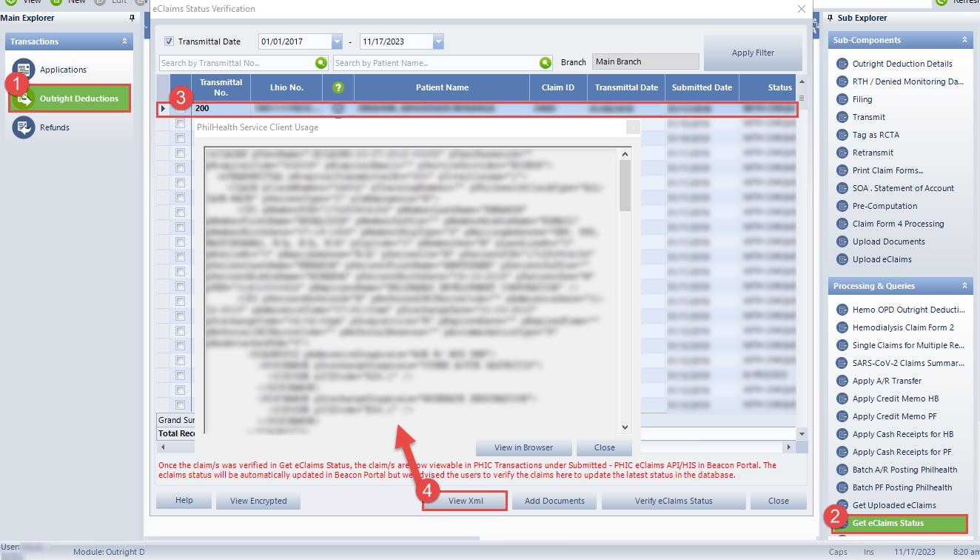This screenshot has height=560, width=980.
Task: Check the second row checkbox in the grid
Action: 180,124
